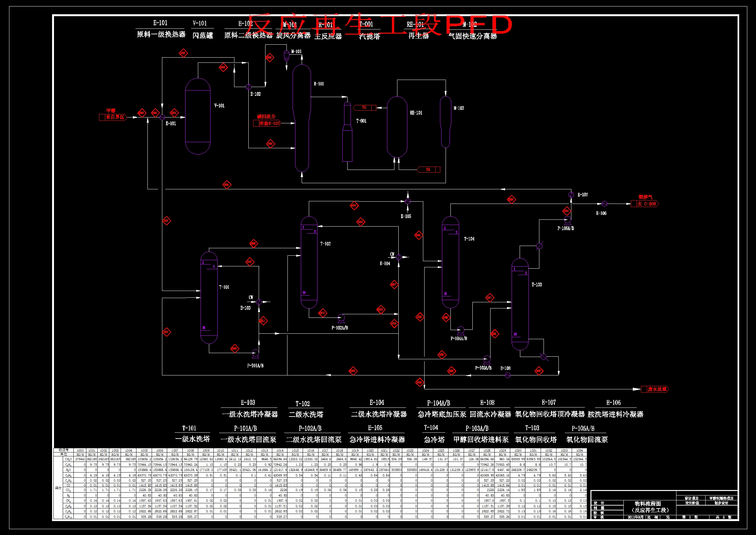Viewport: 756px width, 535px height.
Task: Click the 胺洗塔进料冷凝器 legend label
Action: tap(615, 415)
